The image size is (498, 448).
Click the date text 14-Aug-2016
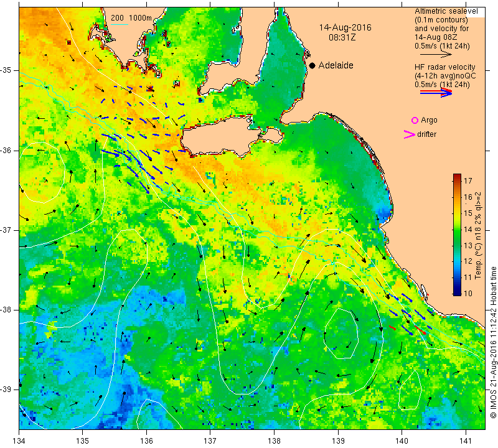345,27
